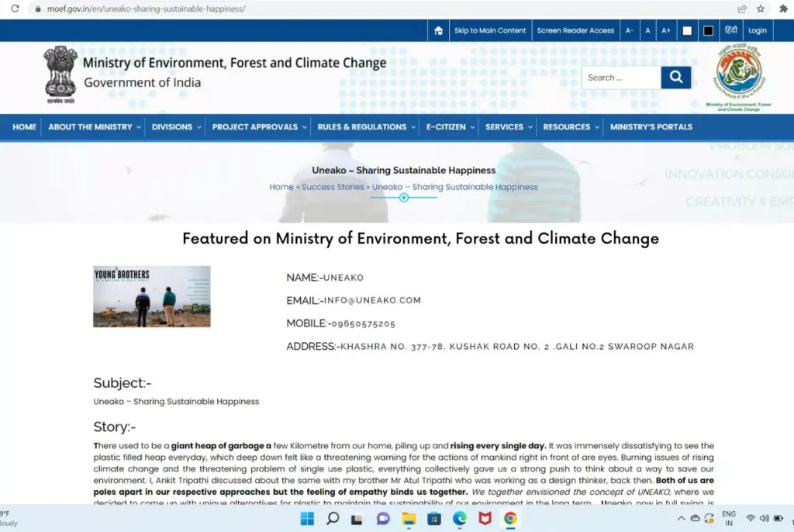
Task: Open Microsoft Edge from taskbar
Action: (459, 518)
